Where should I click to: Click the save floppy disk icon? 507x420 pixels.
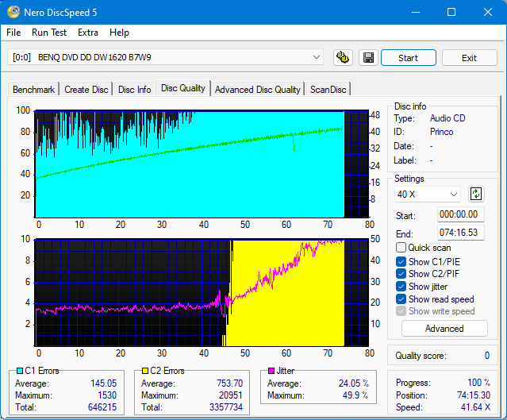click(368, 58)
